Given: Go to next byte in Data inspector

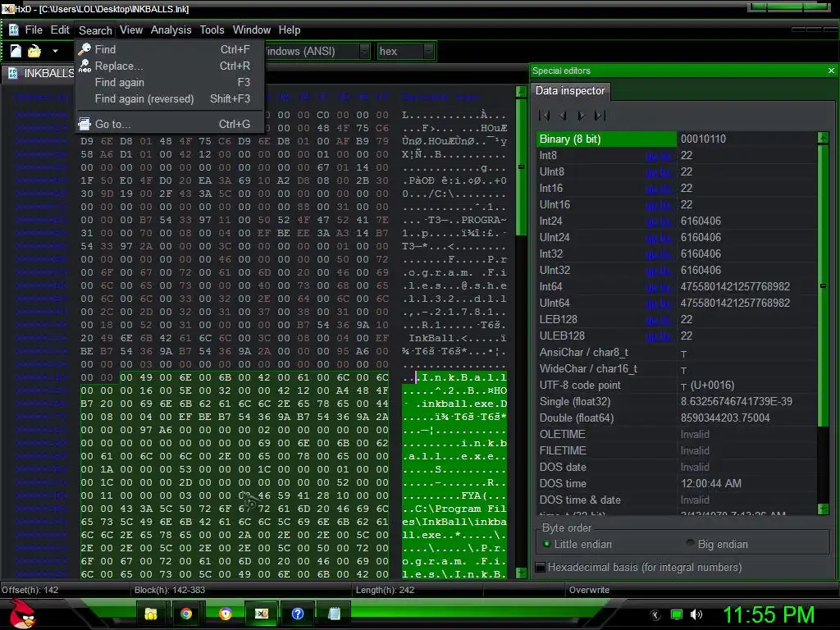Looking at the screenshot, I should point(582,115).
